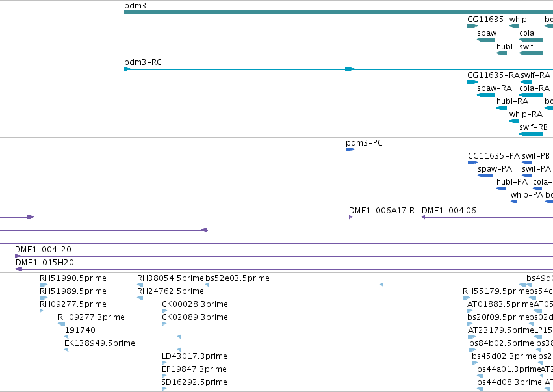Select the cola gene feature
This screenshot has height=392, width=553.
pos(531,40)
